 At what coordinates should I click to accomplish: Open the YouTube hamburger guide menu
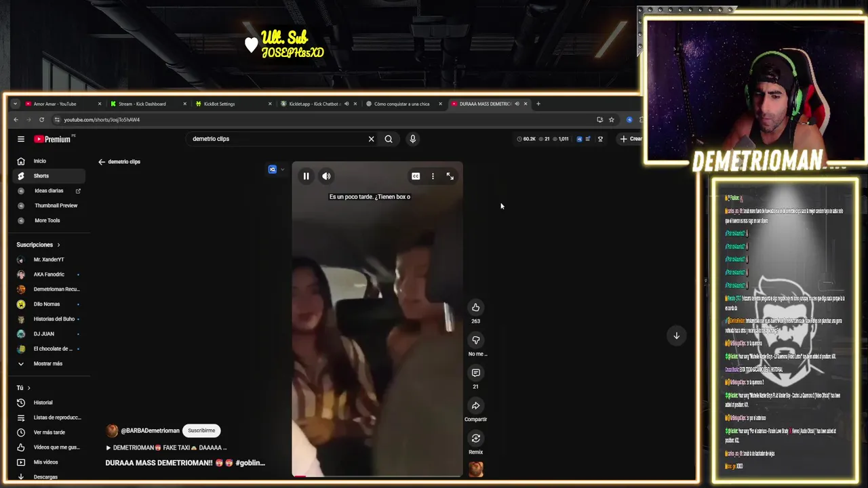tap(21, 139)
